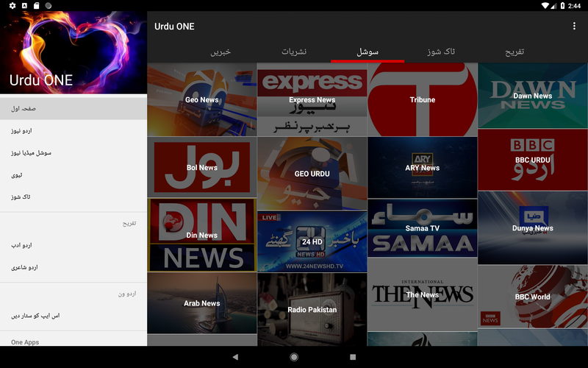The width and height of the screenshot is (588, 368).
Task: Open the Bol News tile
Action: pos(201,168)
